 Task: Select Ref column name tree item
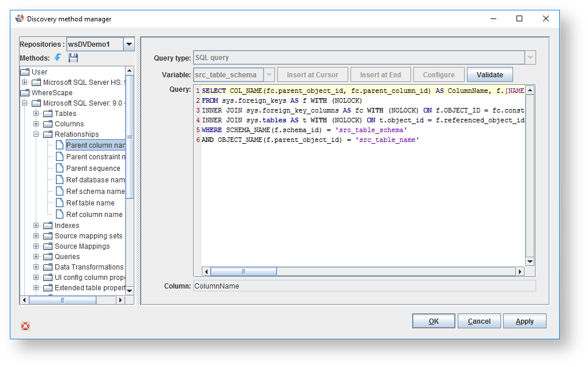pyautogui.click(x=94, y=215)
